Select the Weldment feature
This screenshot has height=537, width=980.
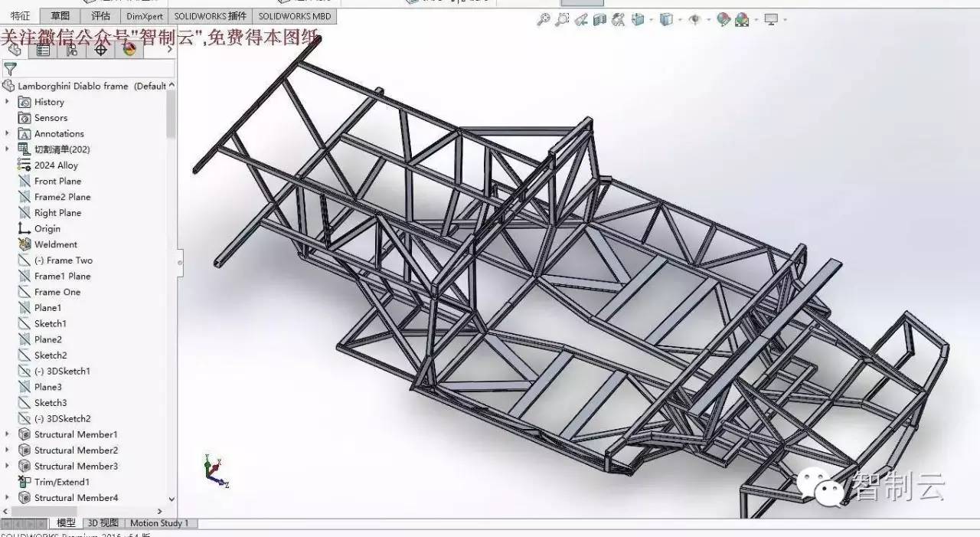(x=47, y=244)
